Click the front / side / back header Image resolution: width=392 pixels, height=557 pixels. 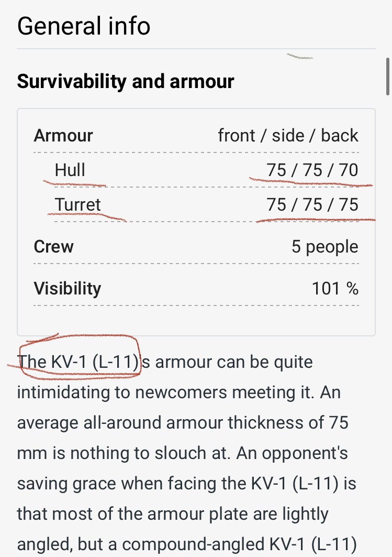point(288,135)
